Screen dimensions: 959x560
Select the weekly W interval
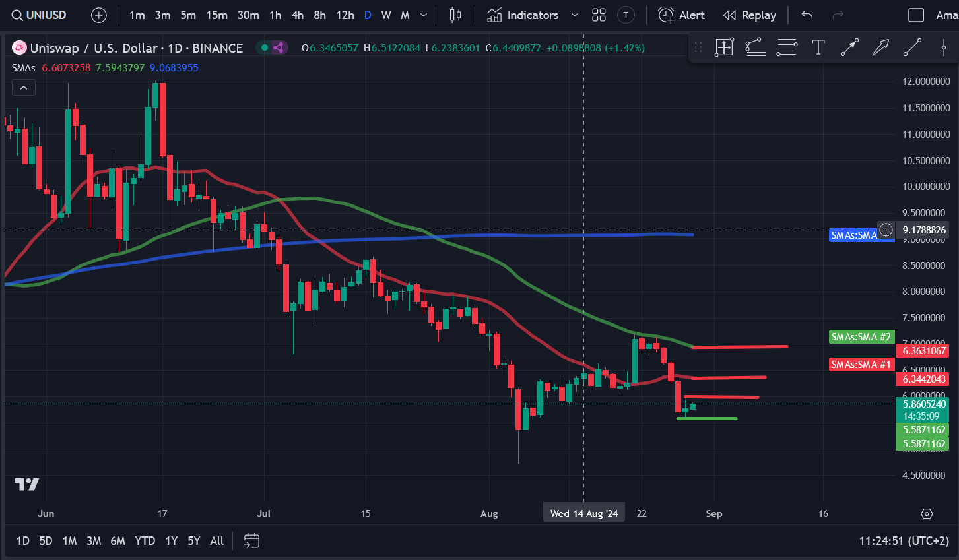coord(386,15)
